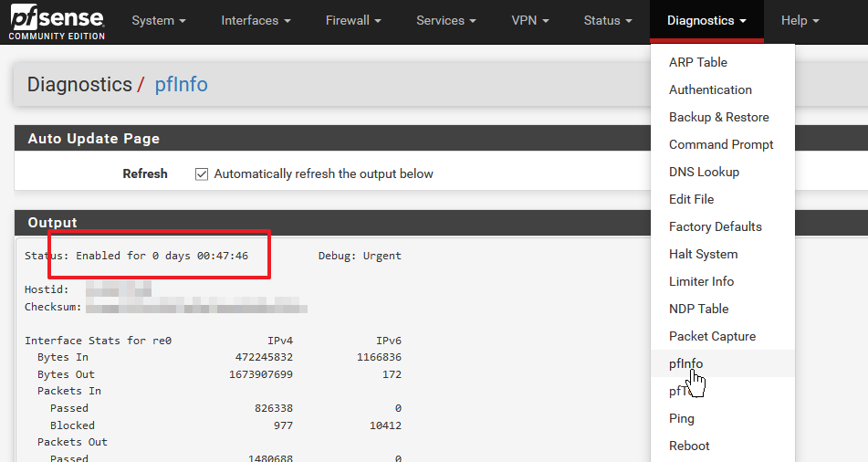Image resolution: width=868 pixels, height=462 pixels.
Task: Collapse the Diagnostics menu
Action: pos(707,20)
